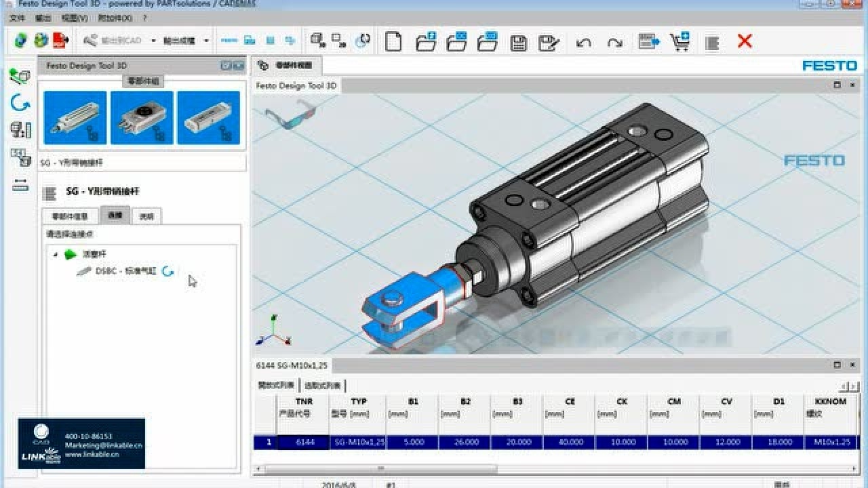
Task: Add the part to the shopping cart
Action: point(680,41)
